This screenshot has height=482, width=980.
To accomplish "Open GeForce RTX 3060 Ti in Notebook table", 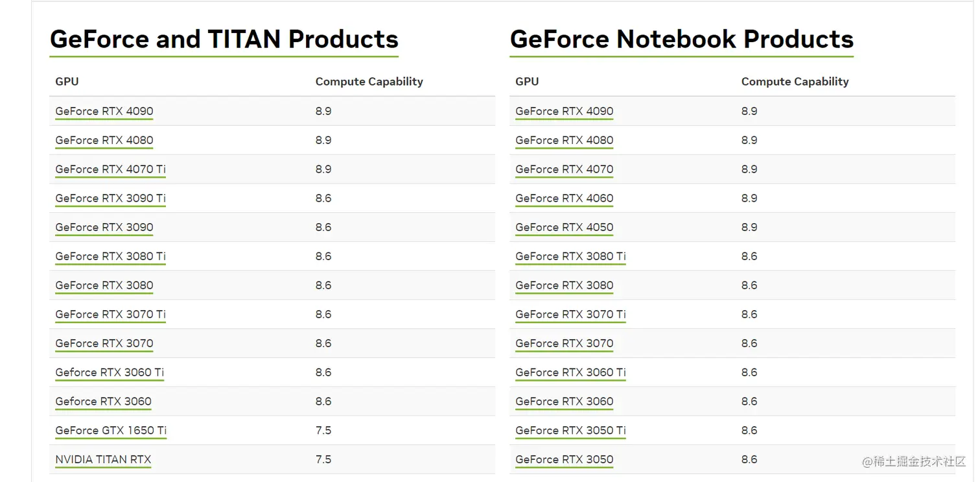I will click(x=570, y=372).
